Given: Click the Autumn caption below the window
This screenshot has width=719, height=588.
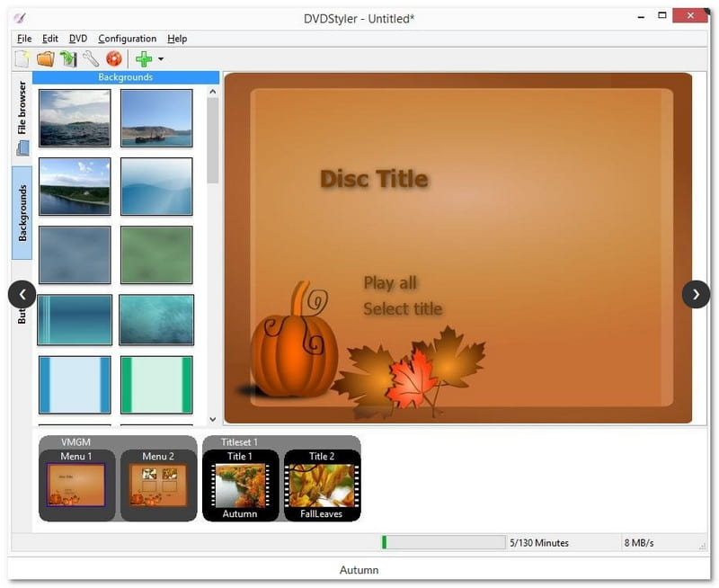Looking at the screenshot, I should [359, 570].
